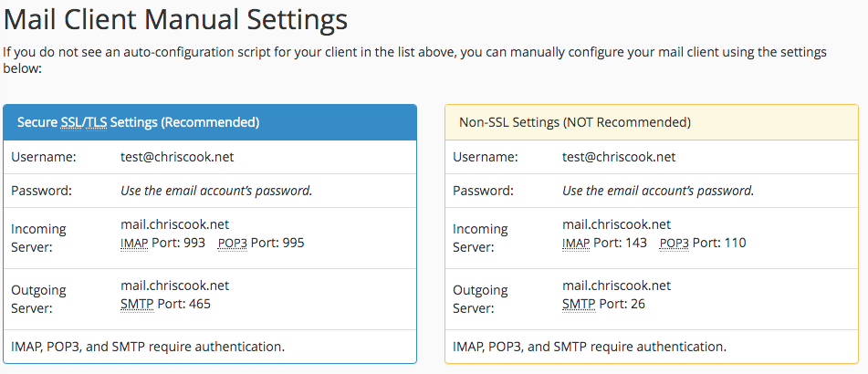868x374 pixels.
Task: Click the SMTP abbreviation beside port 26
Action: [x=580, y=303]
